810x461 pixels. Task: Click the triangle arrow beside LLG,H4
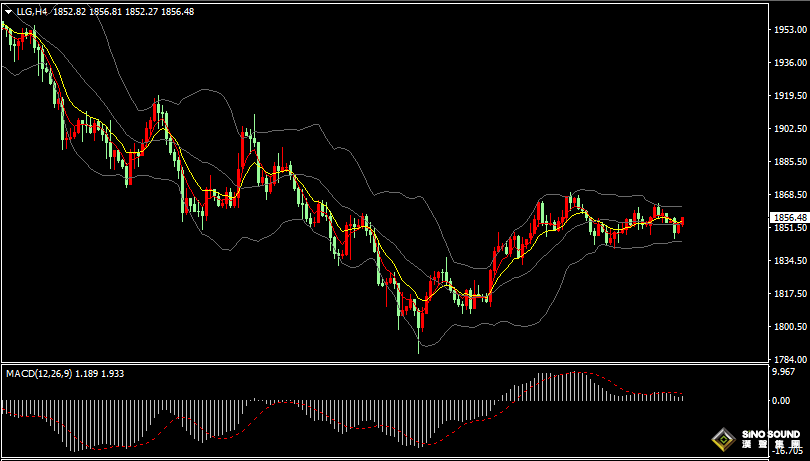pyautogui.click(x=9, y=11)
